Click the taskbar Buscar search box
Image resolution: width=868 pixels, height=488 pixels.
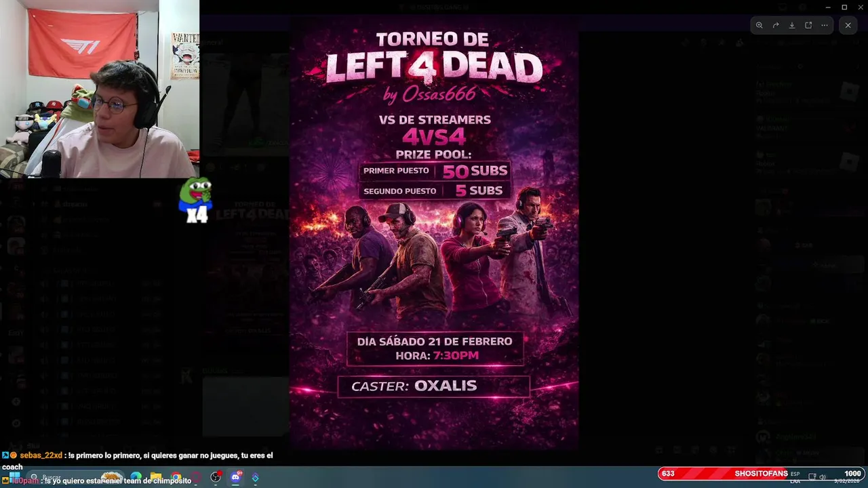(76, 477)
